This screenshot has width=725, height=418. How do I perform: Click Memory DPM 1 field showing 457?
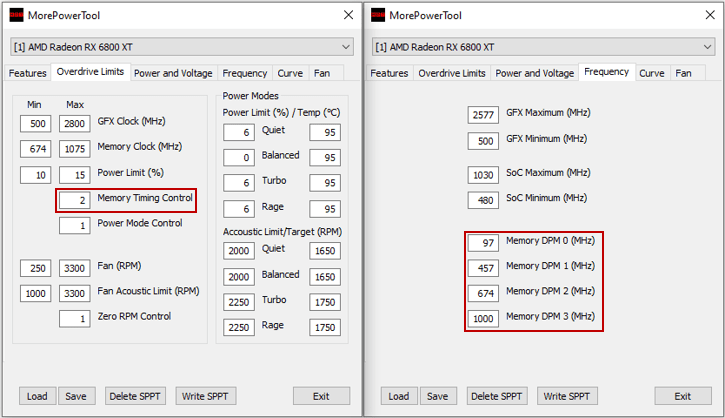(x=483, y=268)
